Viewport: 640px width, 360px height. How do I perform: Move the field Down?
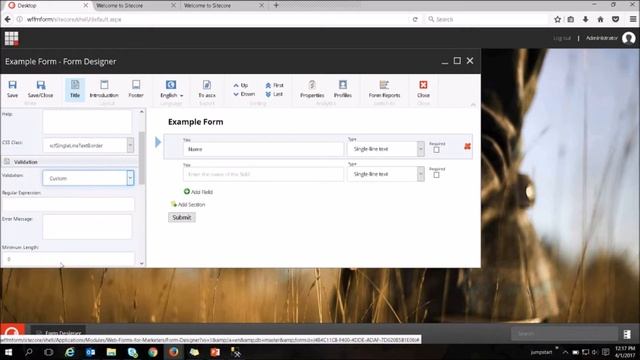tap(244, 94)
